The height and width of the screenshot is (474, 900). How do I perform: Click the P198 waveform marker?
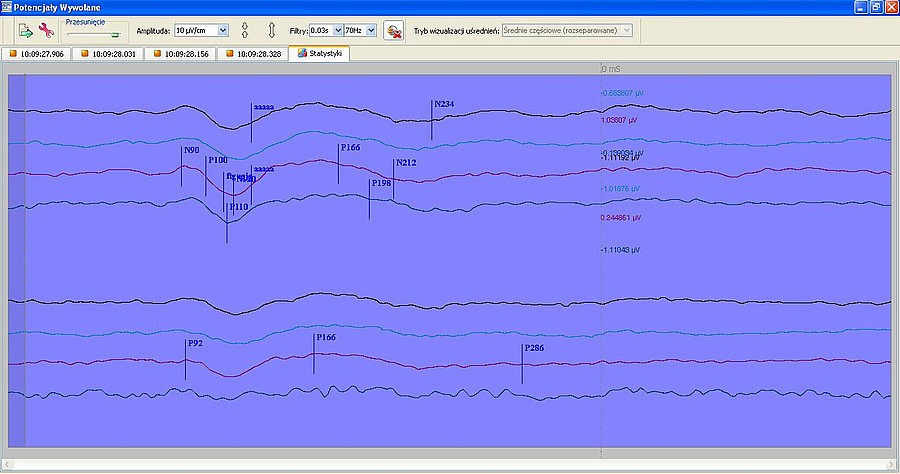(x=382, y=184)
